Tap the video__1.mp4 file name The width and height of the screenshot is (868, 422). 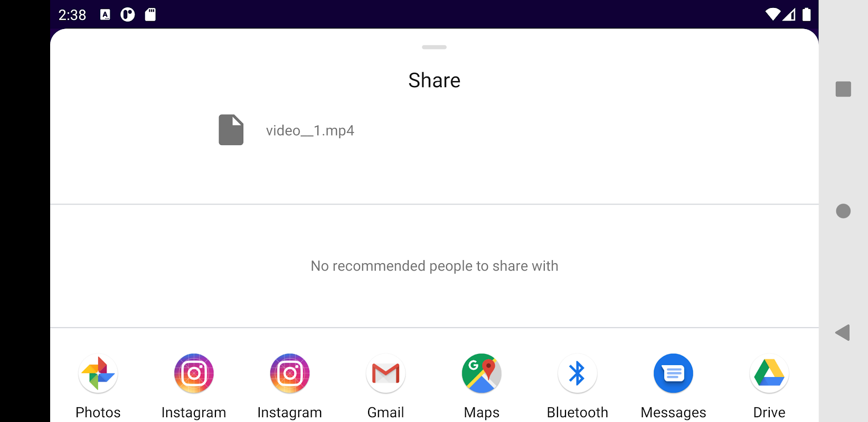click(310, 130)
